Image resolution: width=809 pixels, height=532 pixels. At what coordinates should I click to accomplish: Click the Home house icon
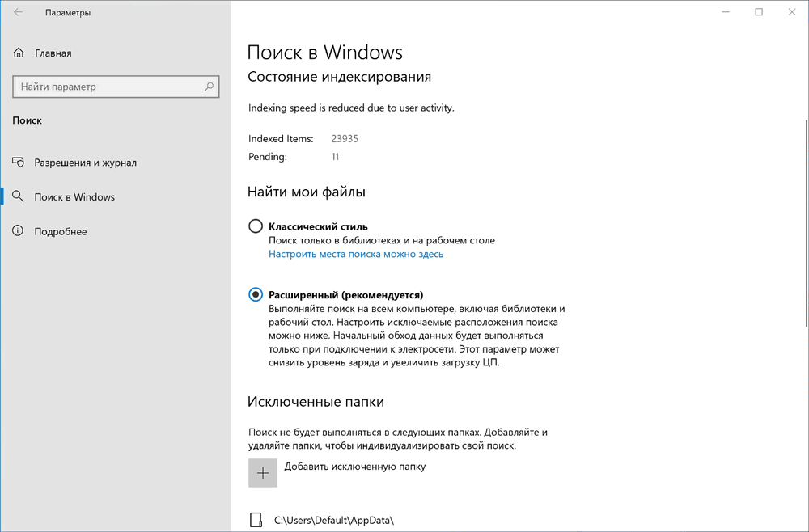point(19,53)
